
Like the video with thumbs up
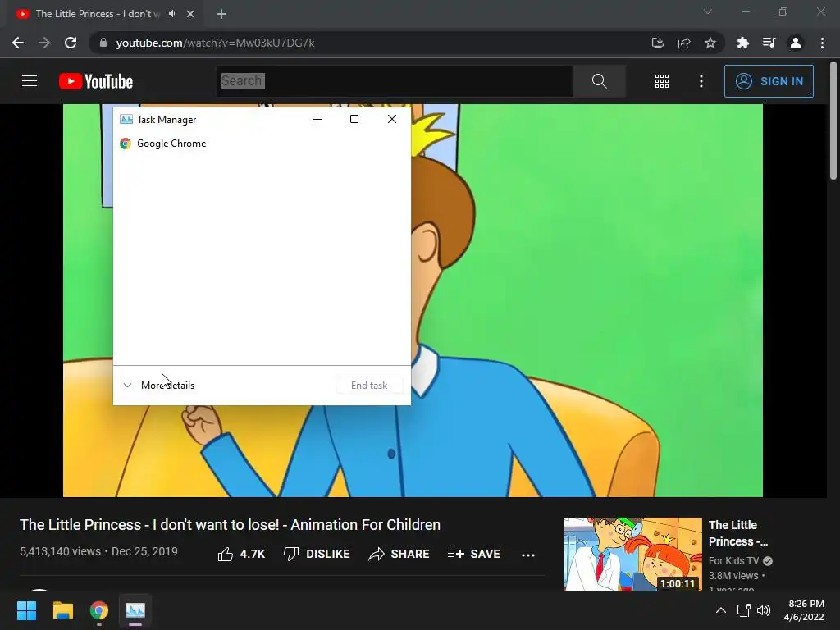pos(242,554)
